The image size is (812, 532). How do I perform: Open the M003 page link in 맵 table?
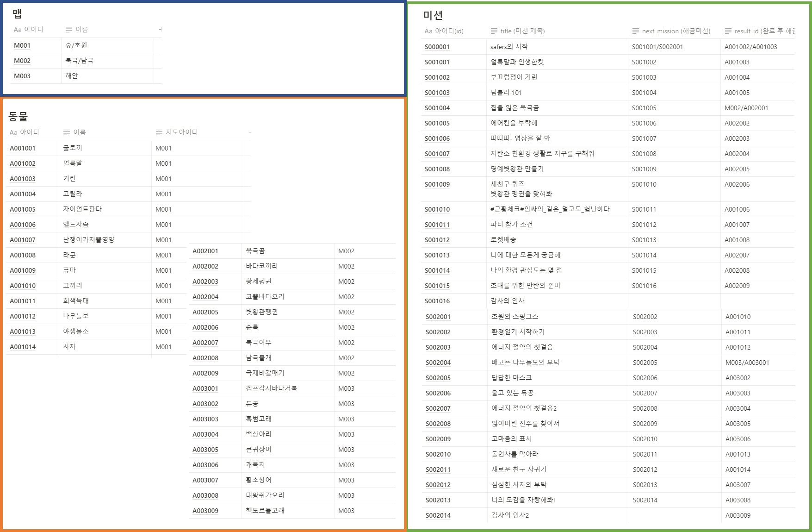click(22, 76)
